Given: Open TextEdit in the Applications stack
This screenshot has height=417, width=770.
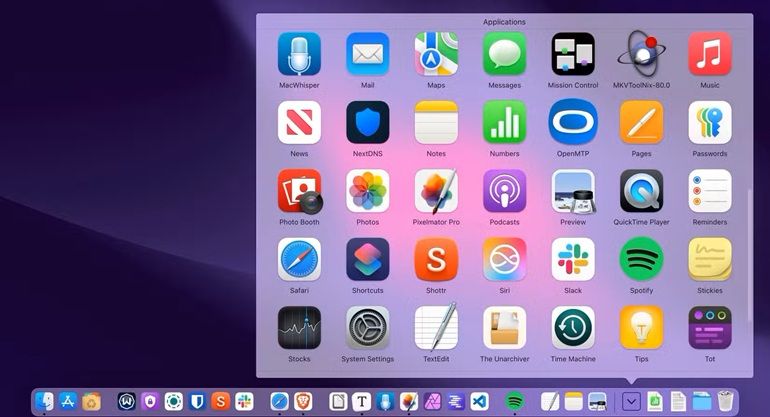Looking at the screenshot, I should pos(436,328).
